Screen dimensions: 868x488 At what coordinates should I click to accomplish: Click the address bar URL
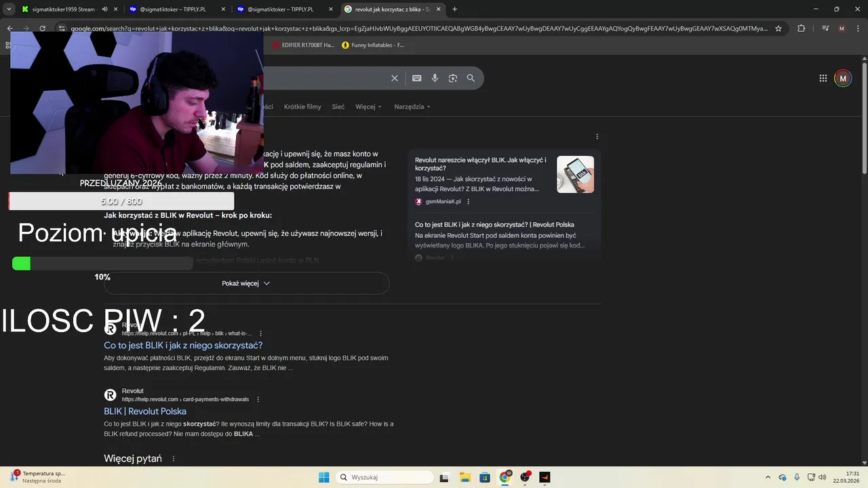point(419,28)
